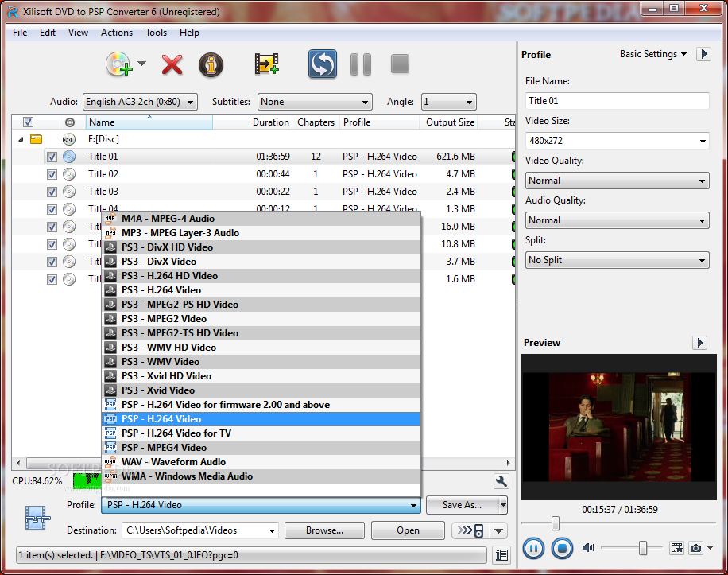Click the export to device icon
The width and height of the screenshot is (728, 575).
tap(470, 530)
